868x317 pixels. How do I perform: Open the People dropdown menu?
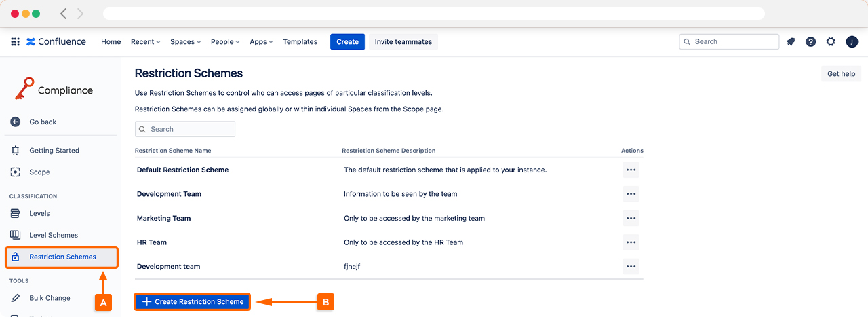tap(225, 41)
